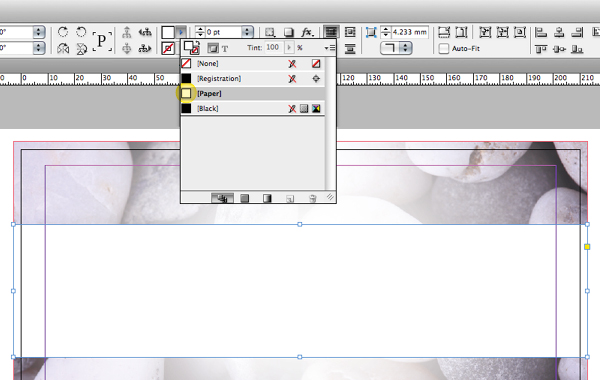Click the P transform preview indicator

(102, 41)
